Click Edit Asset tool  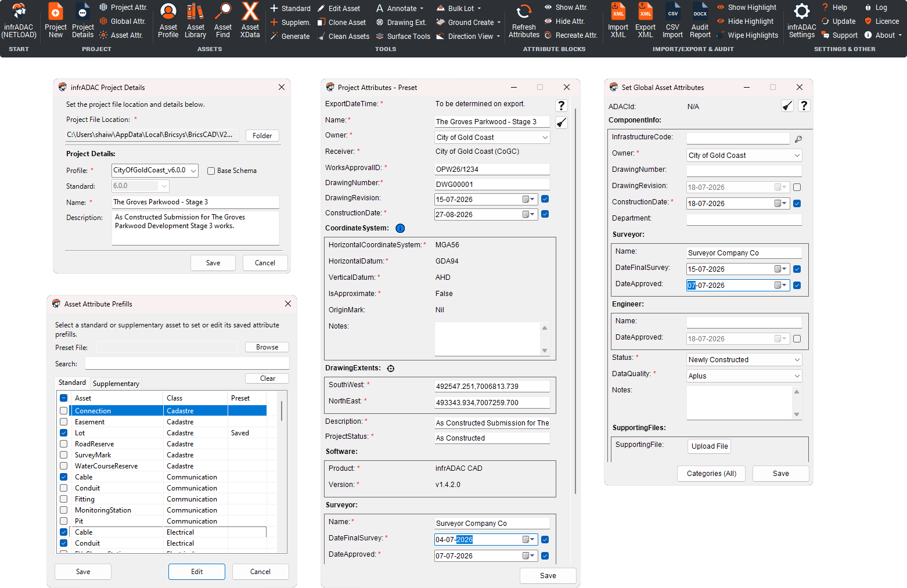tap(339, 8)
